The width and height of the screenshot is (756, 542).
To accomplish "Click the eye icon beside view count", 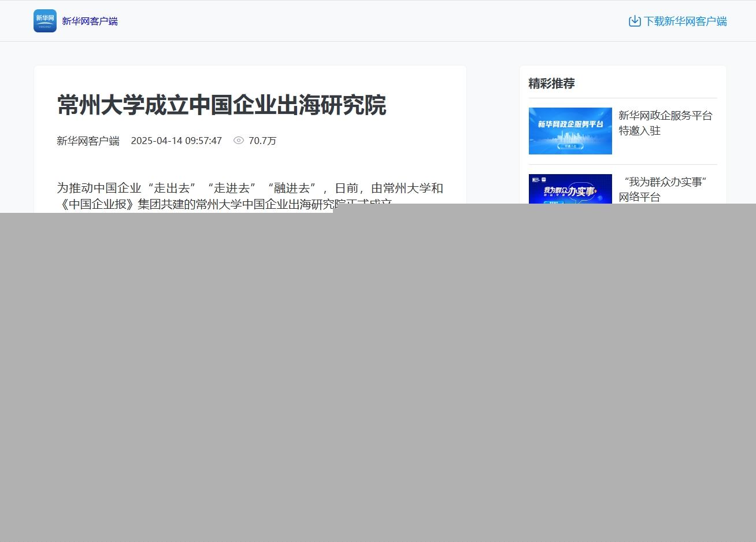I will click(239, 141).
